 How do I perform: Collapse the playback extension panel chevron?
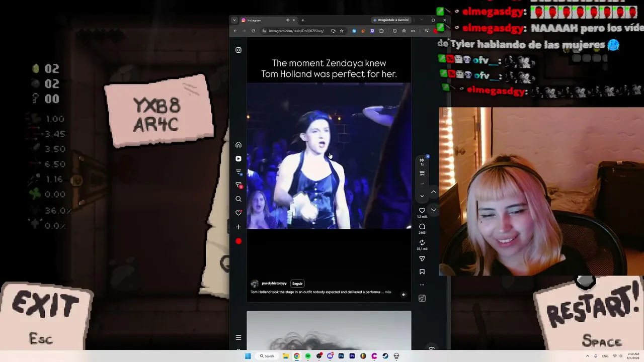(422, 196)
